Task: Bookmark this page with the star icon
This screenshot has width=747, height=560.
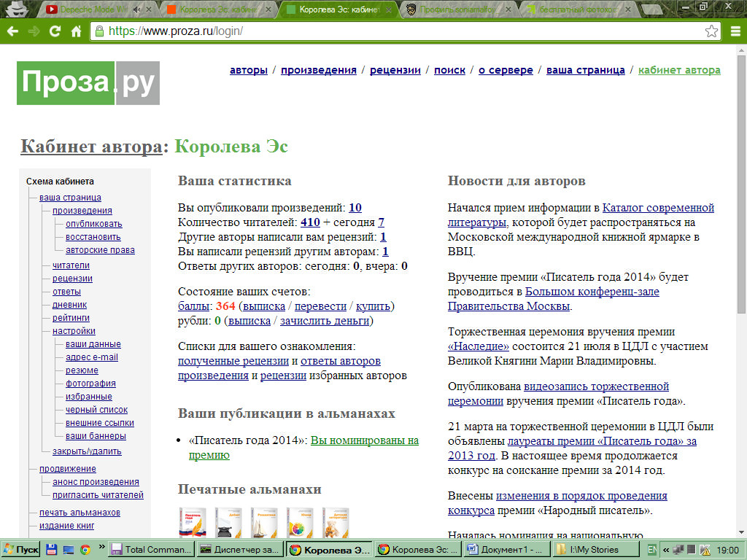Action: point(711,31)
